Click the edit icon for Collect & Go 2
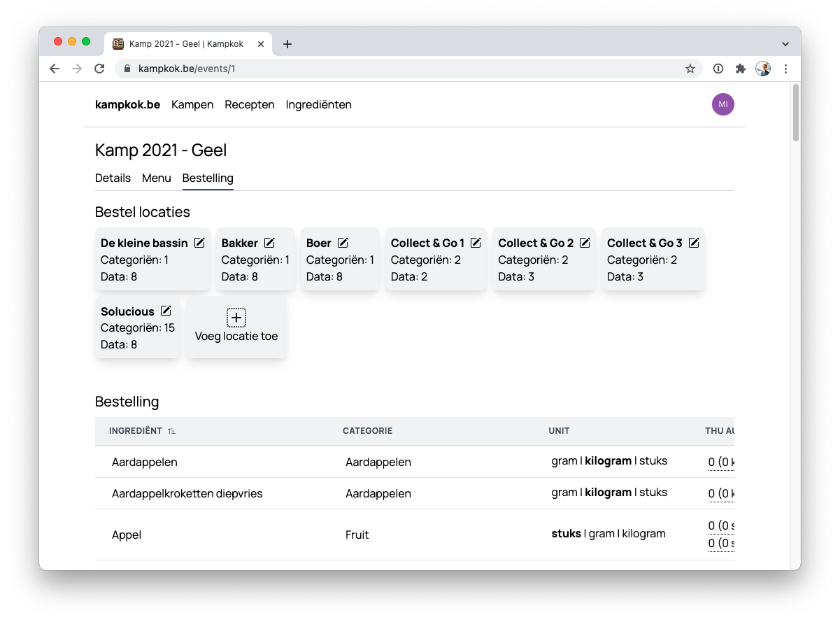Screen dimensions: 840x622 [x=585, y=243]
